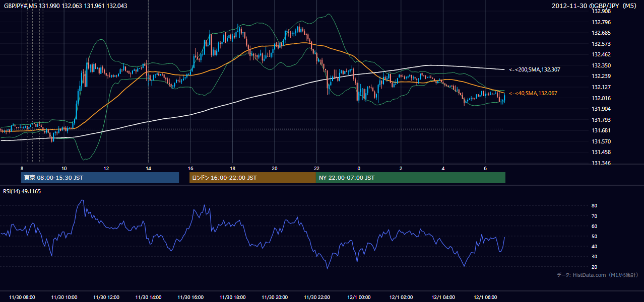Screen dimensions: 644x302
Task: Click price axis label 132.573
Action: (601, 44)
